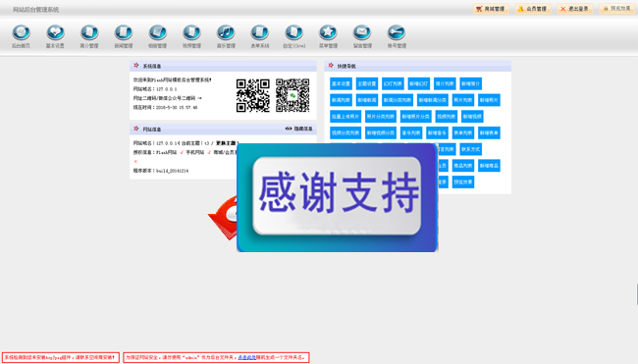Image resolution: width=638 pixels, height=364 pixels.
Task: Click 预览效果 button at top right
Action: (x=616, y=9)
